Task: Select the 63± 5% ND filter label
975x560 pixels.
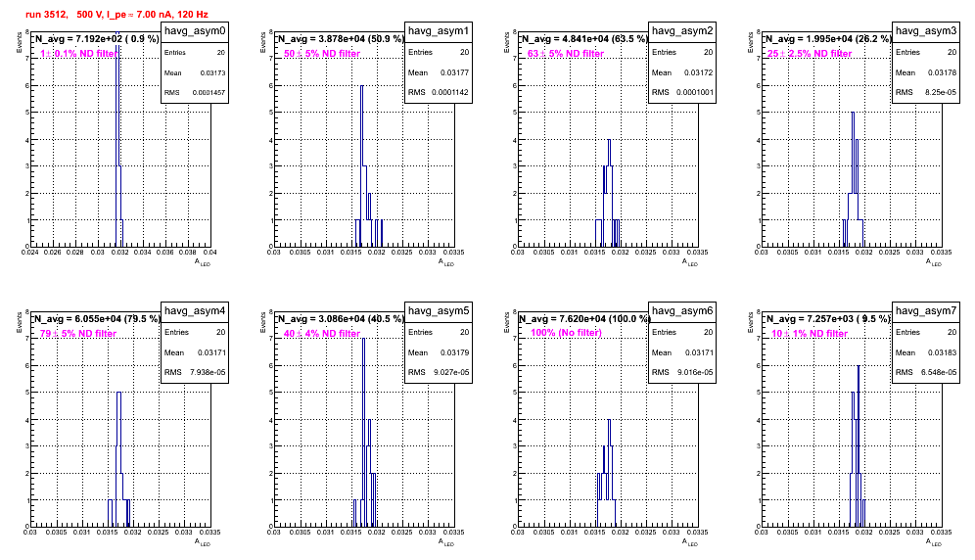Action: coord(566,54)
